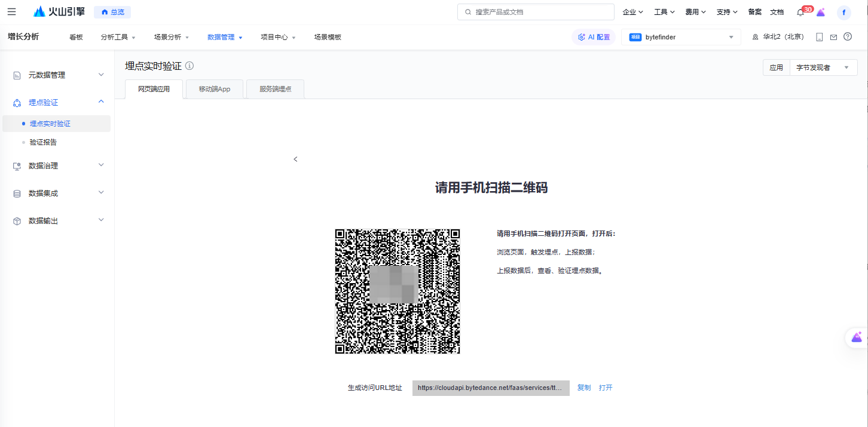The image size is (868, 427).
Task: Switch to the 服务端埋点 tab
Action: pyautogui.click(x=275, y=89)
